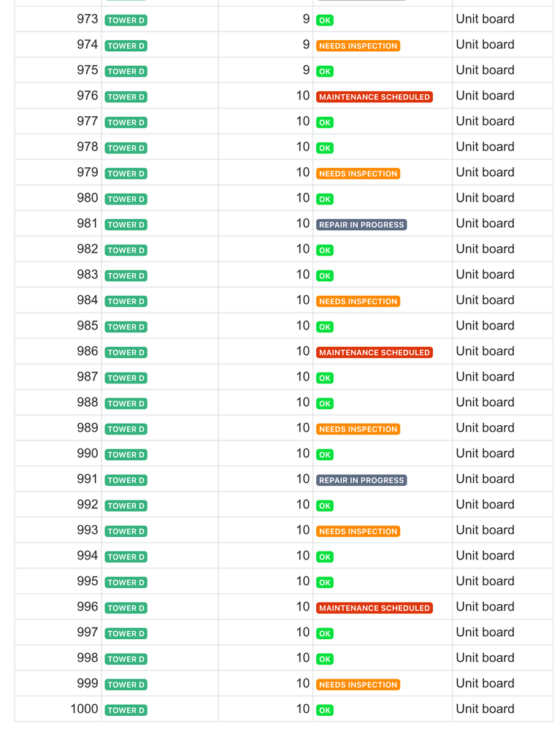
Task: Select the REPAIR IN PROGRESS badge on row 981
Action: click(x=361, y=224)
